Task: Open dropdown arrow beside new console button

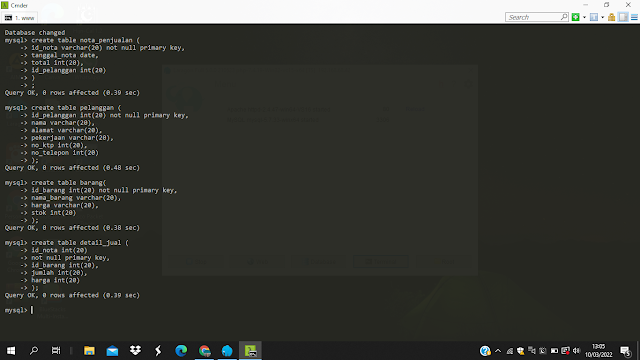Action: coord(584,17)
